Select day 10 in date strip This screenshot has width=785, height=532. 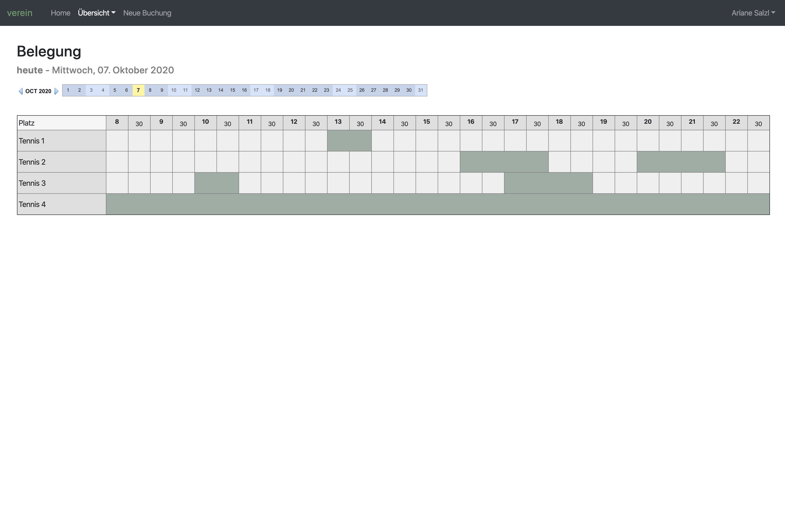(174, 90)
